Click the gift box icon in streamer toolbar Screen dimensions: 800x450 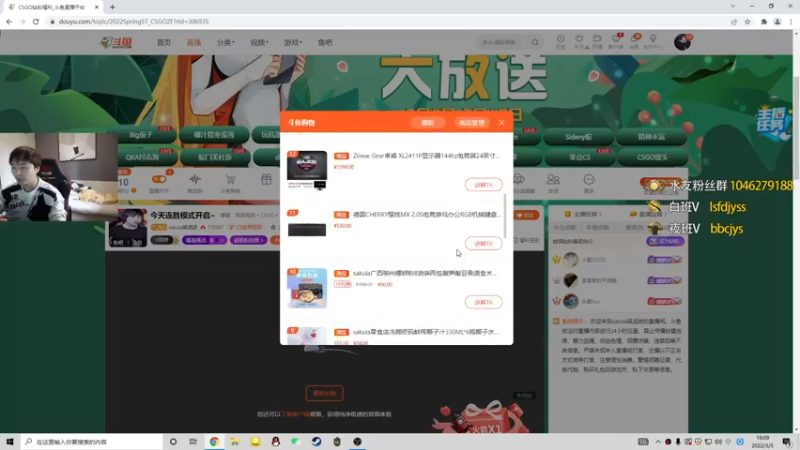266,180
